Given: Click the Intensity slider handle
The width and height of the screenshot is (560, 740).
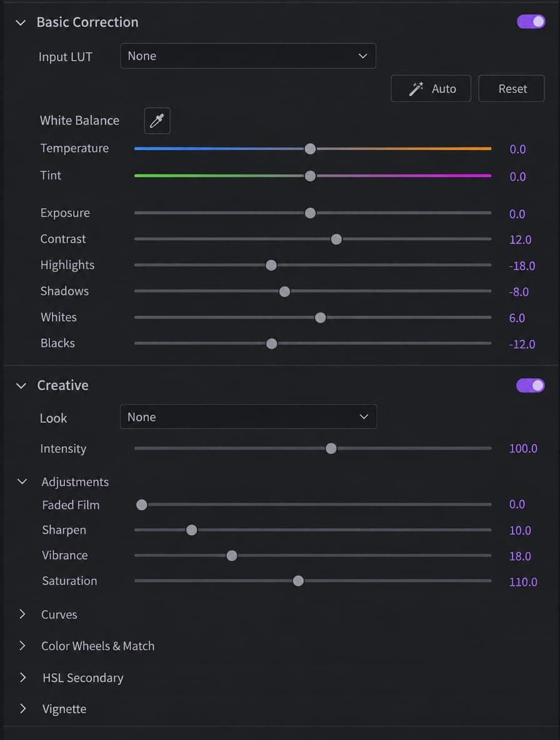Looking at the screenshot, I should coord(331,448).
